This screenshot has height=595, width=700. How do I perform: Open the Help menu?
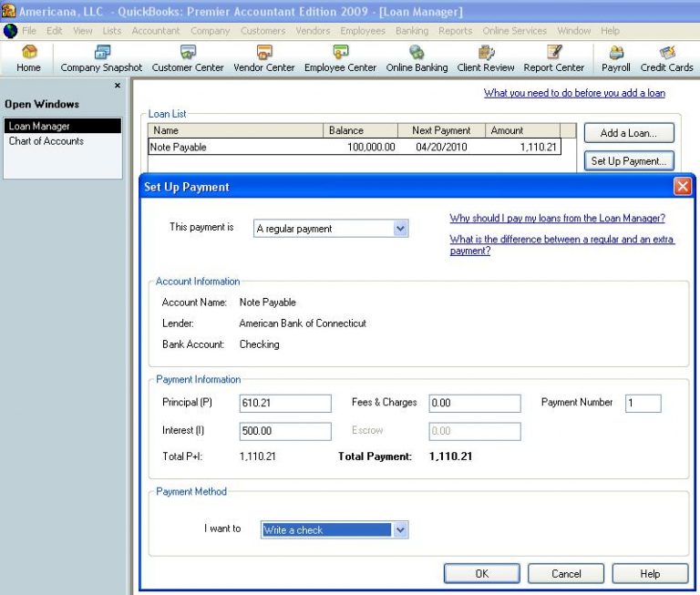point(610,31)
